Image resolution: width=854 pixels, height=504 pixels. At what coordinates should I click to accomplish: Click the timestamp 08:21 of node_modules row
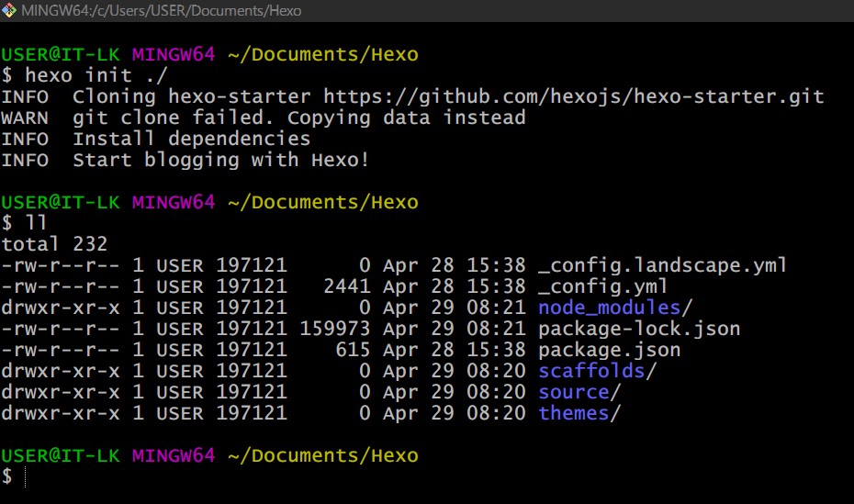[496, 308]
